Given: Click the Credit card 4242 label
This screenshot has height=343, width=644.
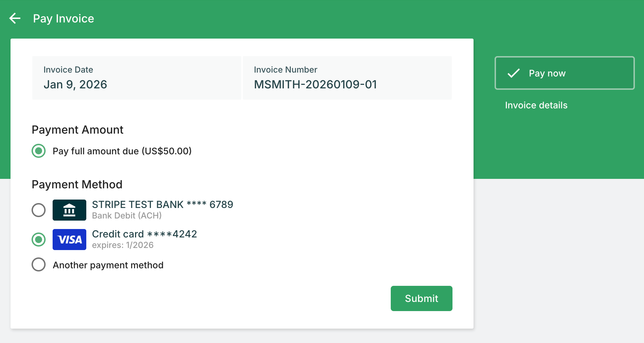Looking at the screenshot, I should point(144,234).
